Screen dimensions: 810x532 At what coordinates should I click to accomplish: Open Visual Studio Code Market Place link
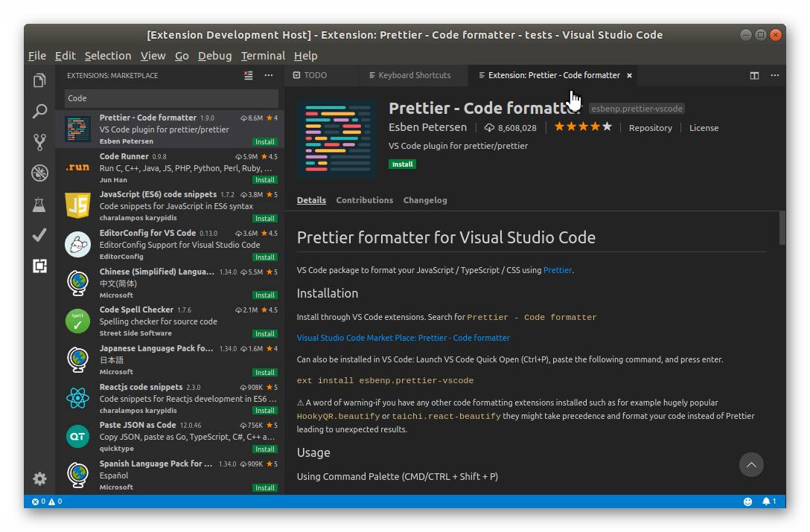tap(403, 338)
